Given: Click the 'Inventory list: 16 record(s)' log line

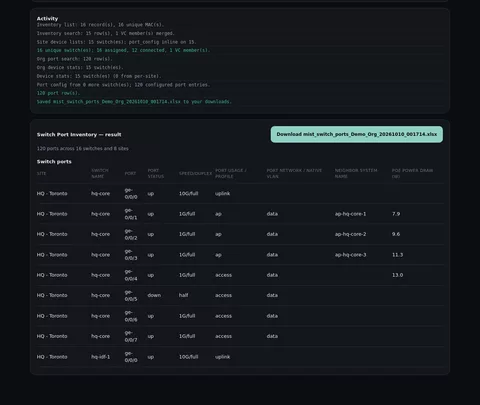Looking at the screenshot, I should [x=100, y=25].
